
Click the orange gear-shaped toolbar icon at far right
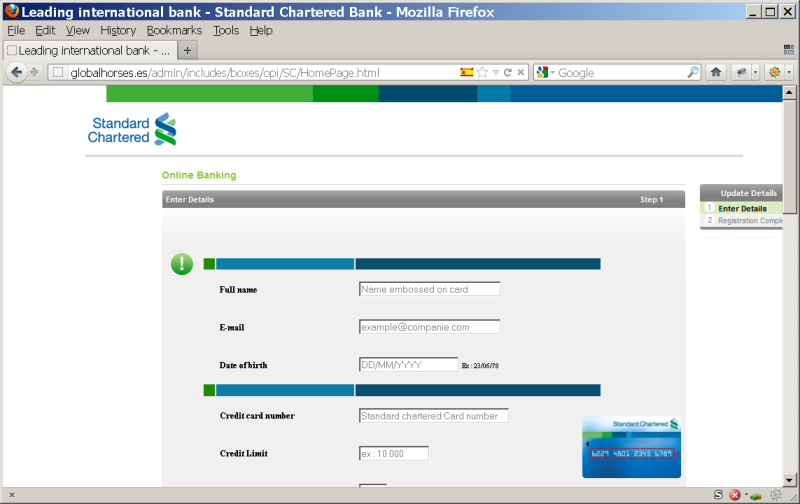(x=774, y=72)
